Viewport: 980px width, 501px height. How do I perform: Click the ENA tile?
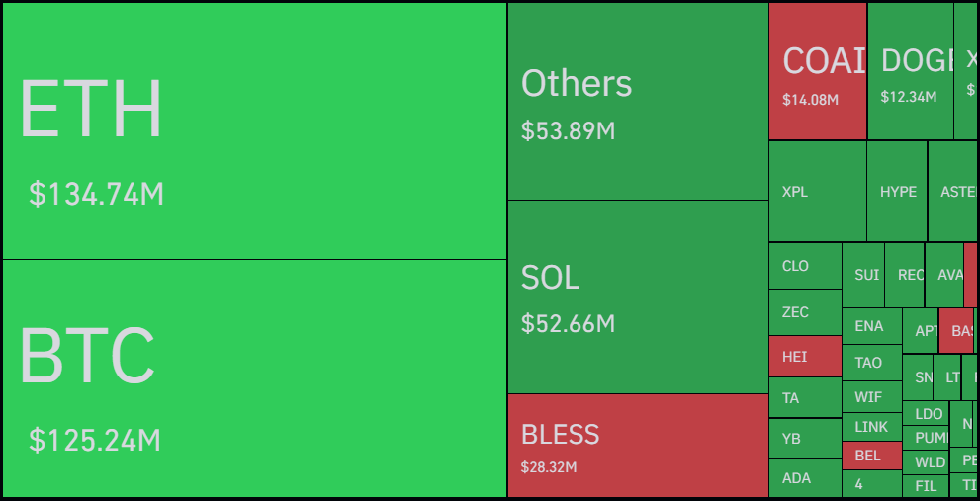click(871, 326)
